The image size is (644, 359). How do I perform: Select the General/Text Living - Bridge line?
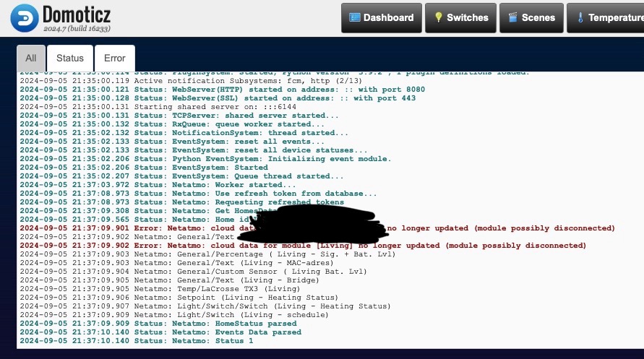(x=170, y=280)
